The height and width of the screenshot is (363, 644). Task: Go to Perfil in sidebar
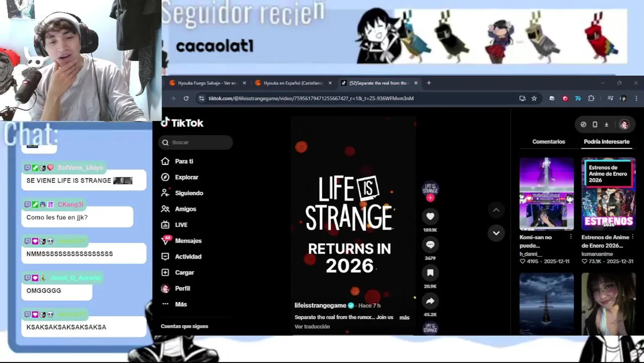[x=176, y=288]
